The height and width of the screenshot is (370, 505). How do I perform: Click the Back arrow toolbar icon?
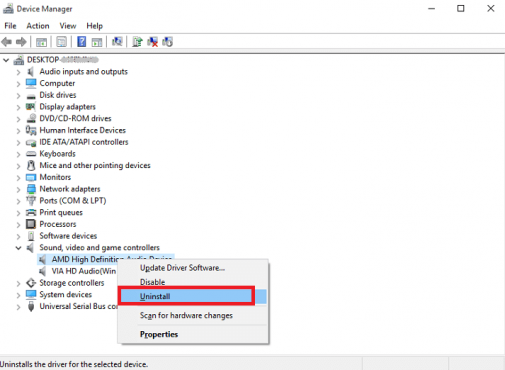(x=7, y=42)
